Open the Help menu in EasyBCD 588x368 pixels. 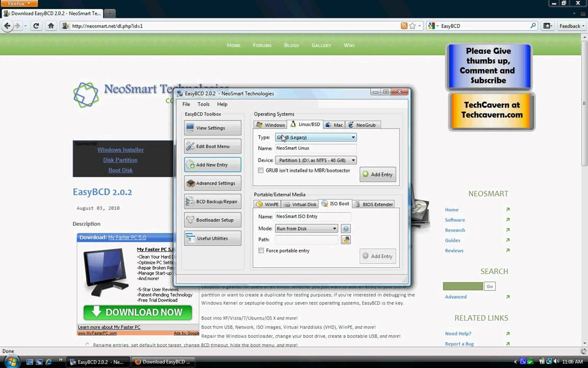222,104
